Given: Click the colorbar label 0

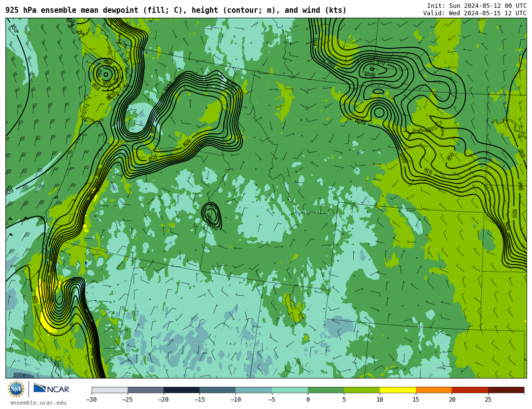Looking at the screenshot, I should coord(308,400).
